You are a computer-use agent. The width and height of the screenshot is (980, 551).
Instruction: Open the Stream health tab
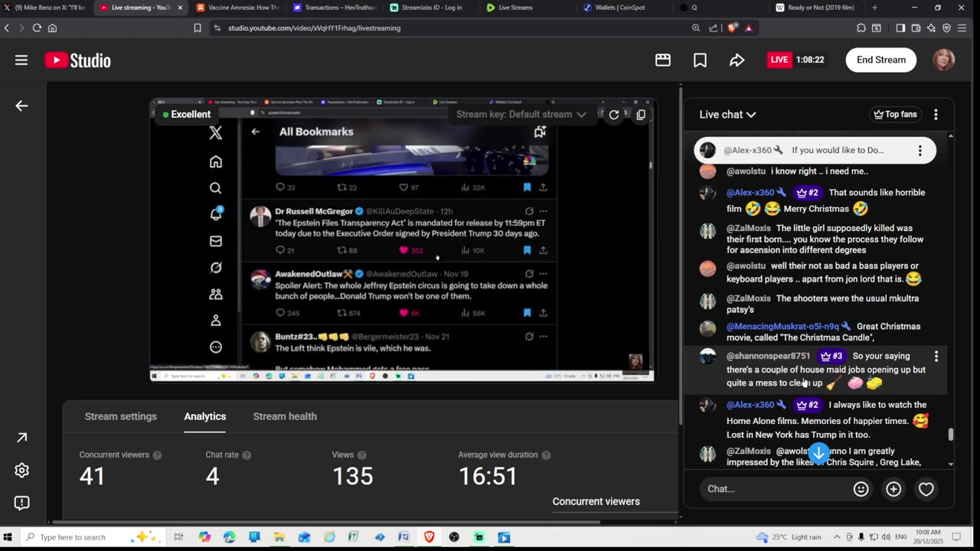click(285, 416)
